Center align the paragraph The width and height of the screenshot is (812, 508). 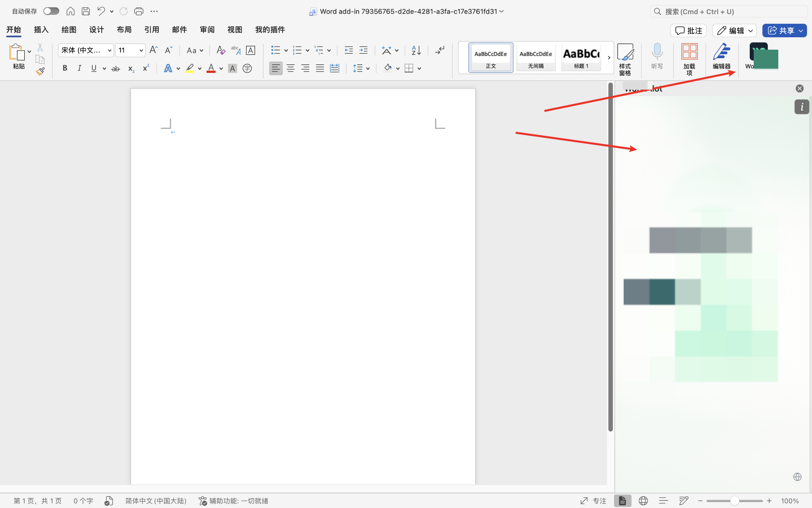tap(290, 69)
